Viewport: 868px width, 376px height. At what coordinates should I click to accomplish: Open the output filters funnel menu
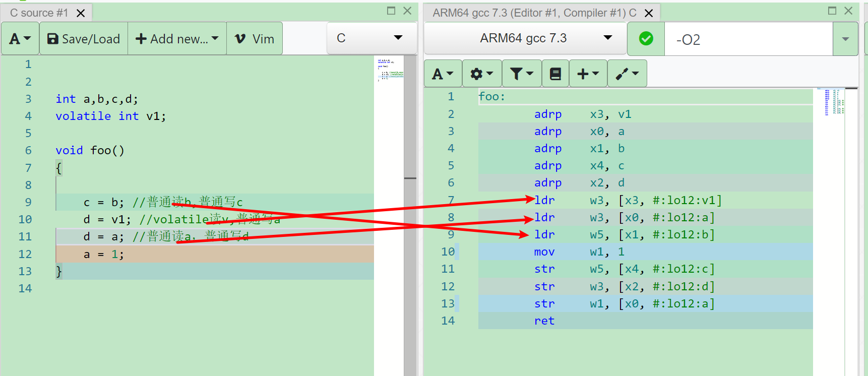coord(522,74)
